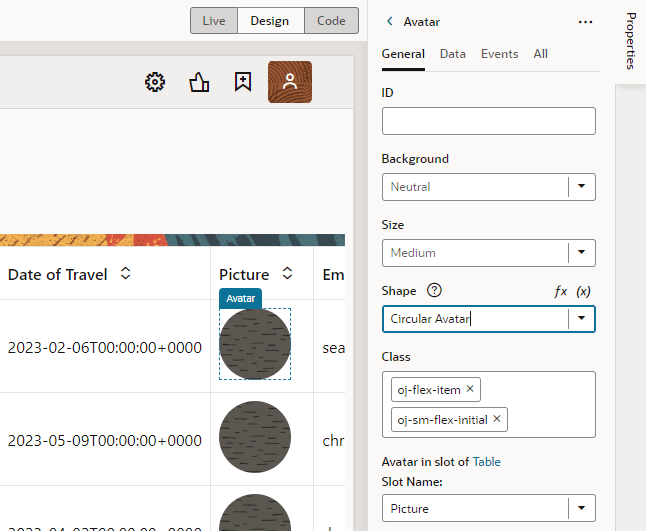Select the avatar in the 2023-02-06 row
The width and height of the screenshot is (646, 531).
point(255,344)
